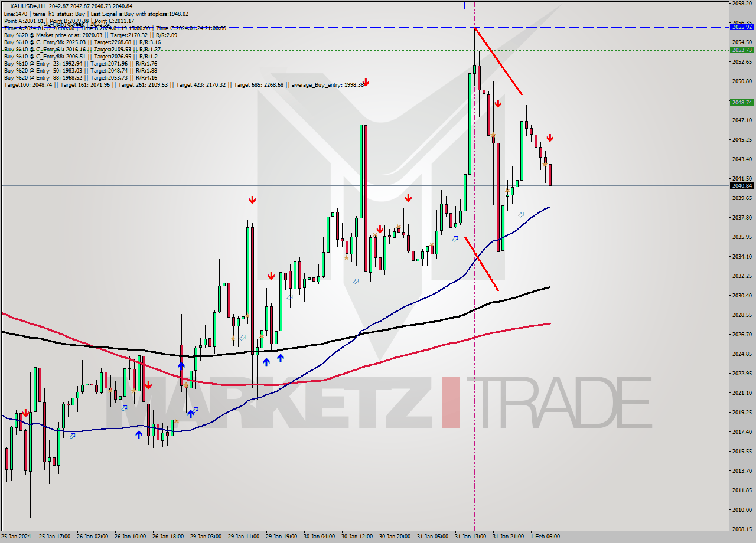Click the '30 Jan 20:00' time label
The width and height of the screenshot is (756, 543).
pos(395,537)
